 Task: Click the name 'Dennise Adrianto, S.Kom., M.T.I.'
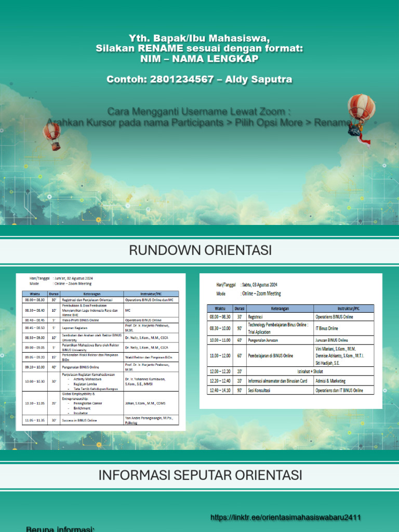pyautogui.click(x=340, y=356)
